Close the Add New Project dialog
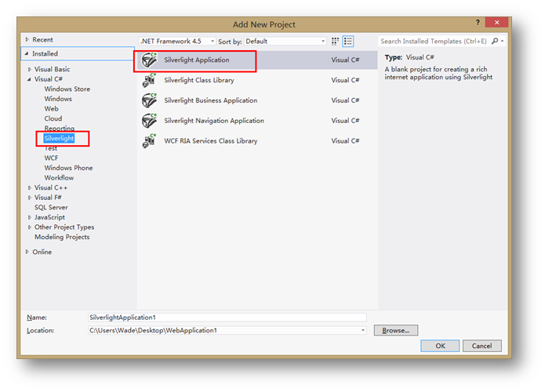545x392 pixels. [496, 22]
